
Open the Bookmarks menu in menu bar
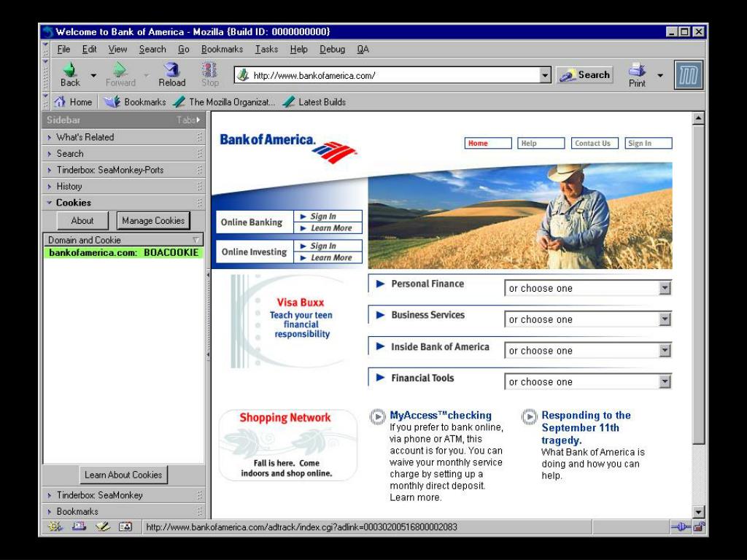(x=222, y=50)
